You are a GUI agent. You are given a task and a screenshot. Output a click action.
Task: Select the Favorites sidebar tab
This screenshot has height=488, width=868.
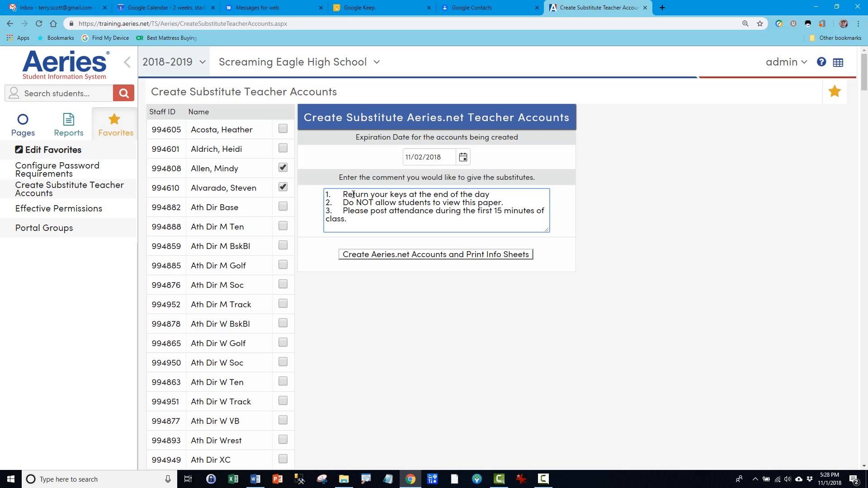click(x=115, y=125)
